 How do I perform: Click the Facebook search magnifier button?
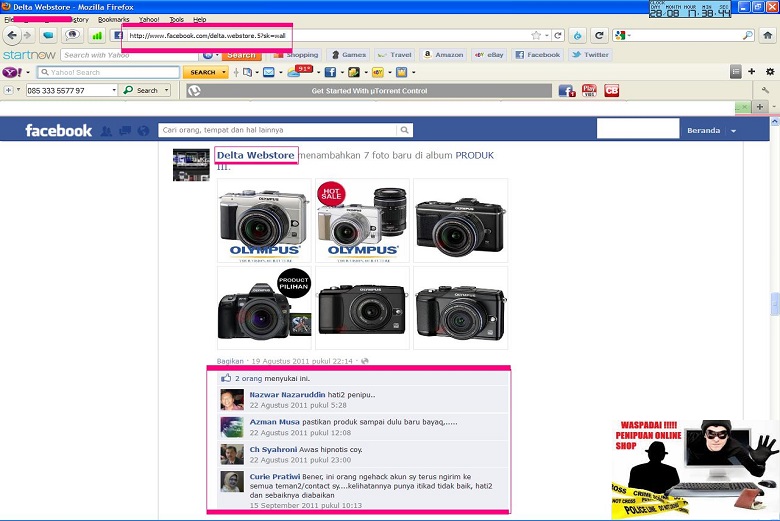pyautogui.click(x=404, y=130)
